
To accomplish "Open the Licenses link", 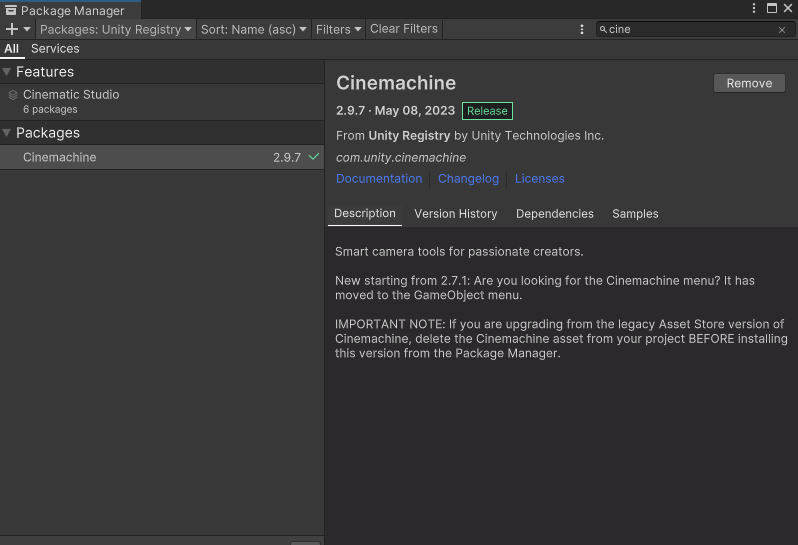I will point(539,179).
